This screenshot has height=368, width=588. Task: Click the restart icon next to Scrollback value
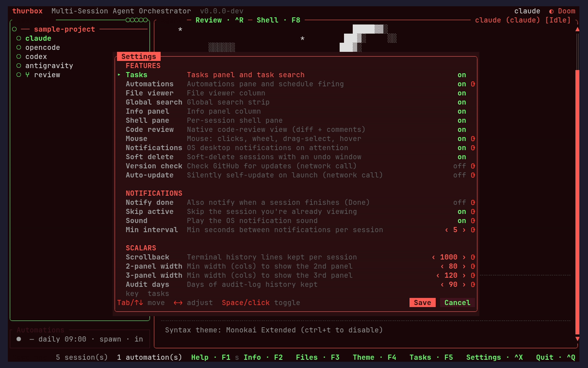[473, 257]
